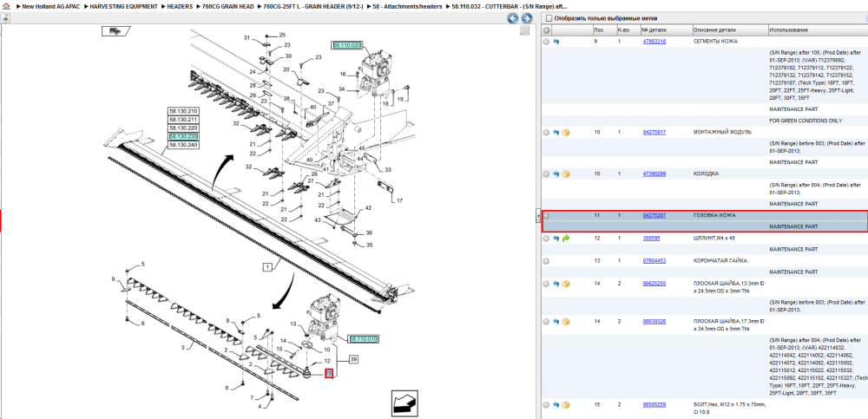Viewport: 868px width, 419px height.
Task: Click blue replacement arrow for part 47390299
Action: point(556,173)
